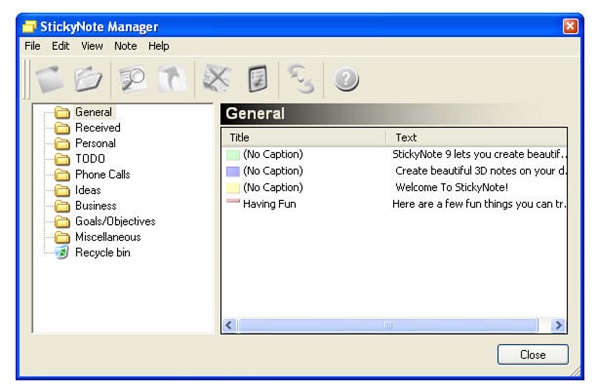Click the horizontal scrollbar right arrow
The image size is (600, 391).
[x=558, y=325]
